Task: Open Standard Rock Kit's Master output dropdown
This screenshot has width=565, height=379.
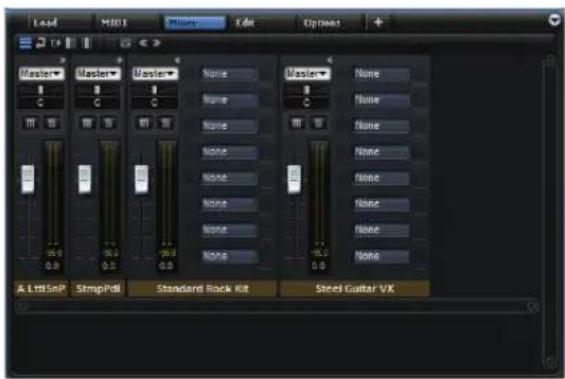Action: [x=155, y=74]
